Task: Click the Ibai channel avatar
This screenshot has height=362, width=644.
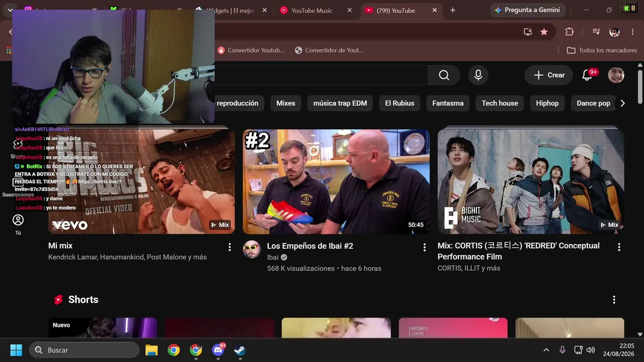Action: pos(252,249)
